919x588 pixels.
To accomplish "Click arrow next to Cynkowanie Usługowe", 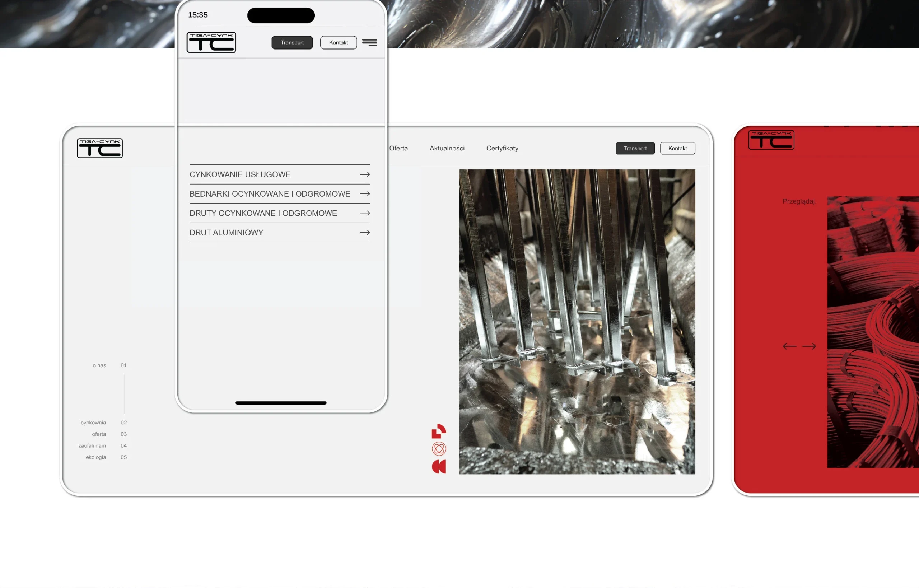I will tap(365, 174).
